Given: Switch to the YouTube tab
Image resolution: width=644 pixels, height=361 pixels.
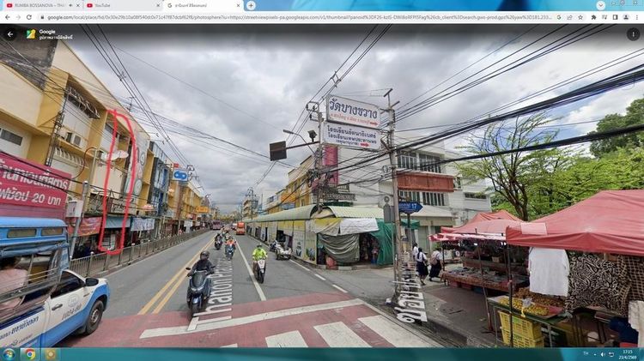Looking at the screenshot, I should pos(123,5).
